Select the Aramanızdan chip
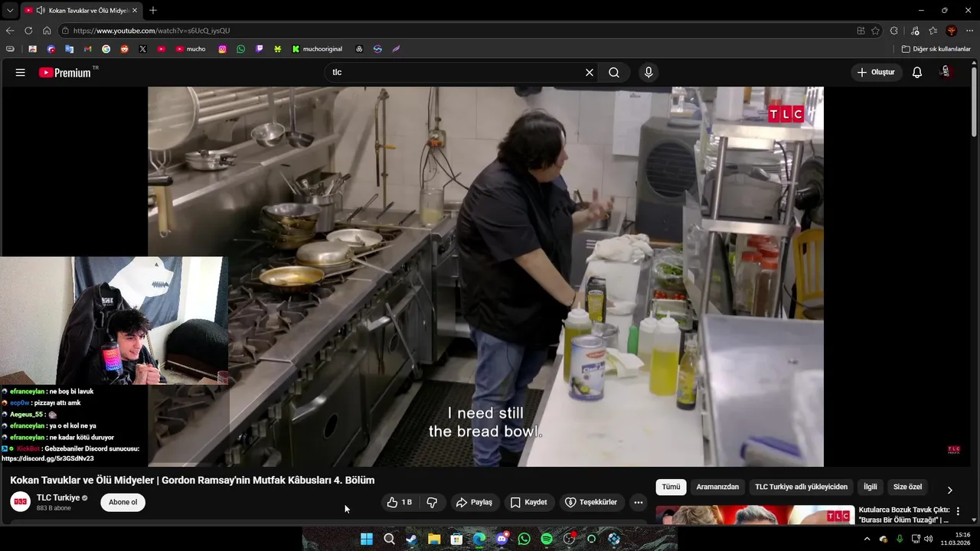Screen dimensions: 980x551 click(x=717, y=487)
